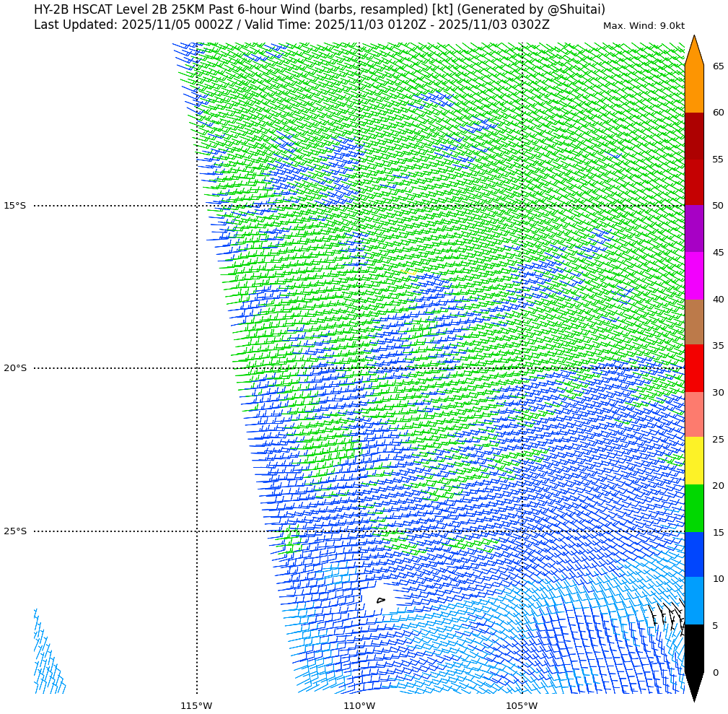Viewport: 728px width, 714px height.
Task: Click the 25°S latitude label
Action: [14, 531]
